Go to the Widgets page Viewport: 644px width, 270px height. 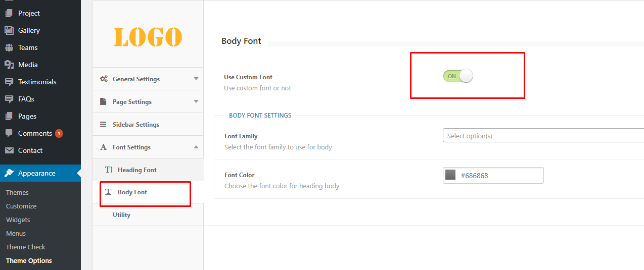pos(18,220)
